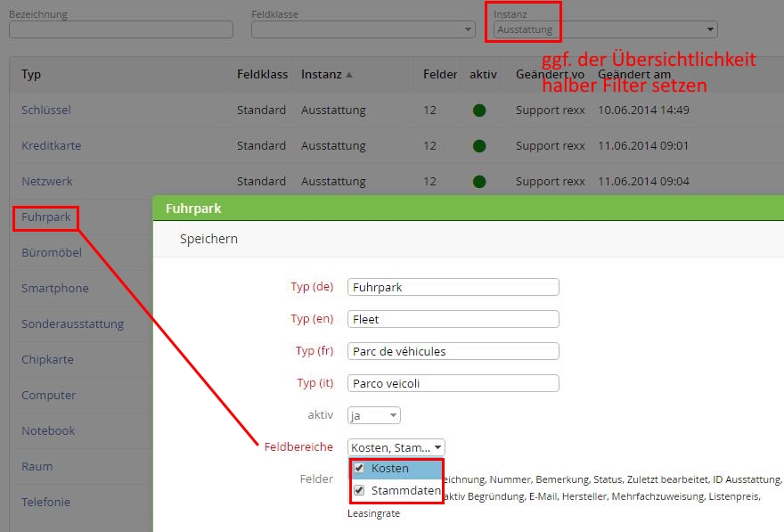
Task: Open the Büromöbel type link
Action: tap(52, 252)
